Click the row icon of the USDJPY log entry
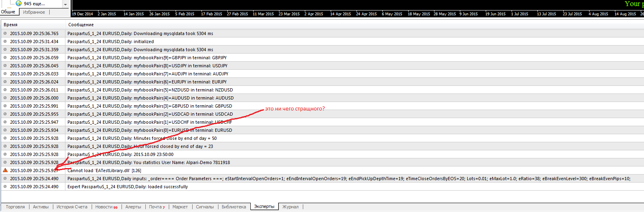 pos(5,66)
